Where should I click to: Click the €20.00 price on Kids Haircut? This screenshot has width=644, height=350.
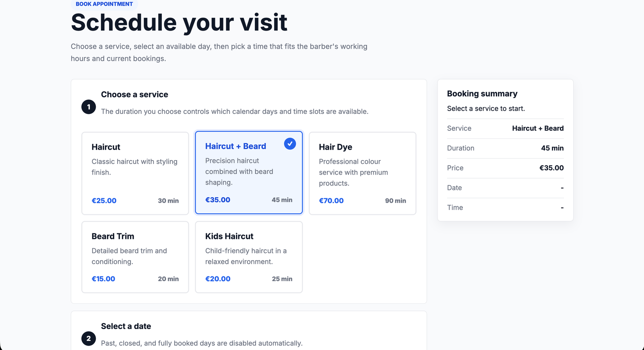click(x=218, y=279)
